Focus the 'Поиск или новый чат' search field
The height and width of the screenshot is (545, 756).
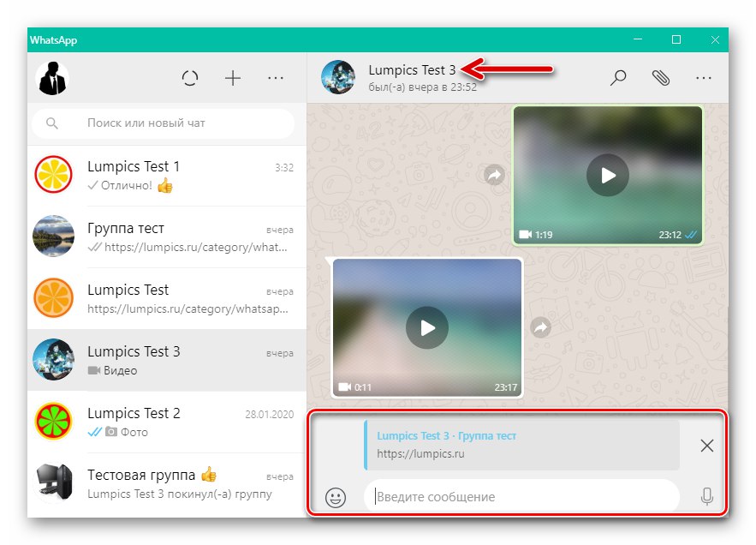163,123
